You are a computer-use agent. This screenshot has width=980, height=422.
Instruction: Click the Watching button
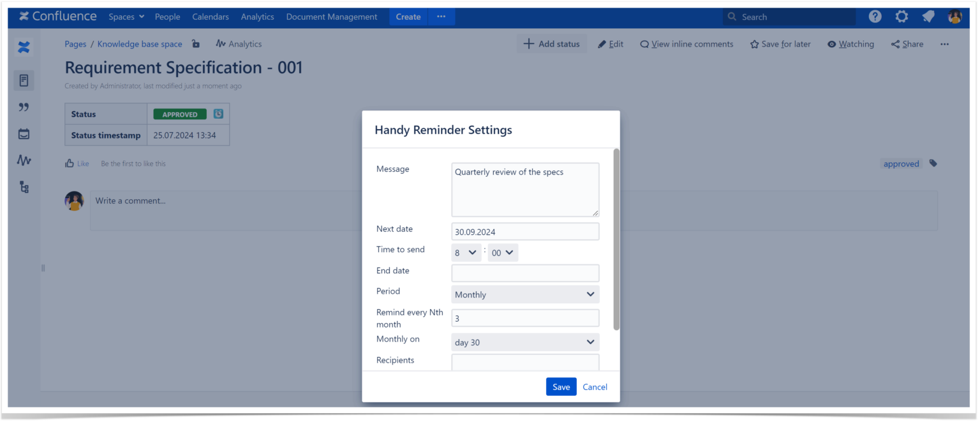(850, 44)
